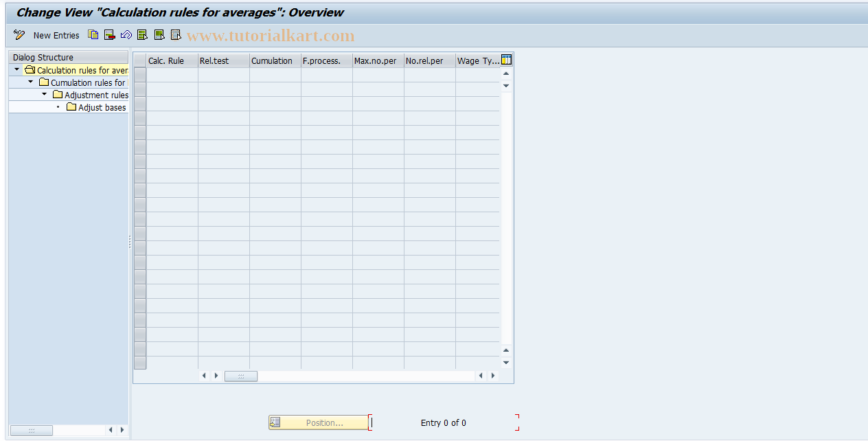
Task: Click the New Entries button
Action: [x=56, y=35]
